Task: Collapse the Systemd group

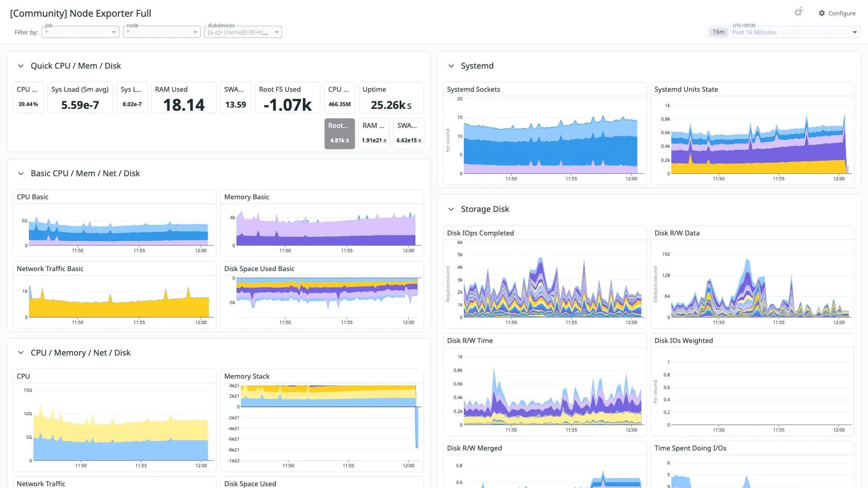Action: [x=451, y=66]
